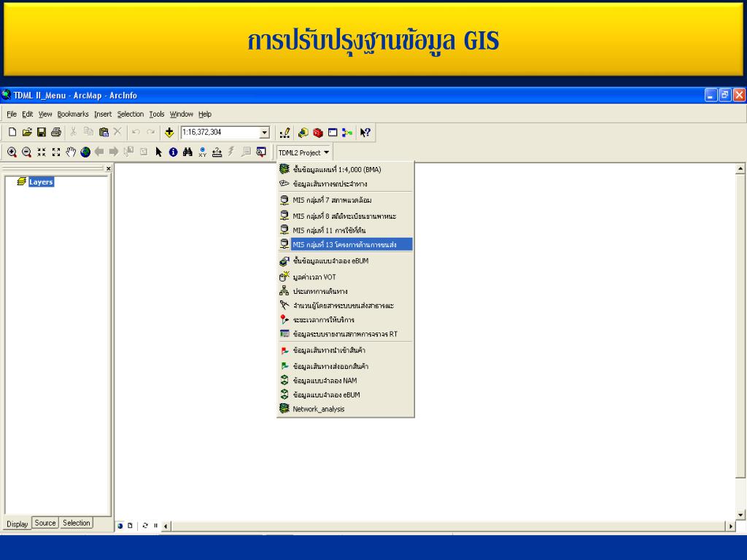Choose the NAM model data entry
Image resolution: width=747 pixels, height=560 pixels.
point(345,381)
